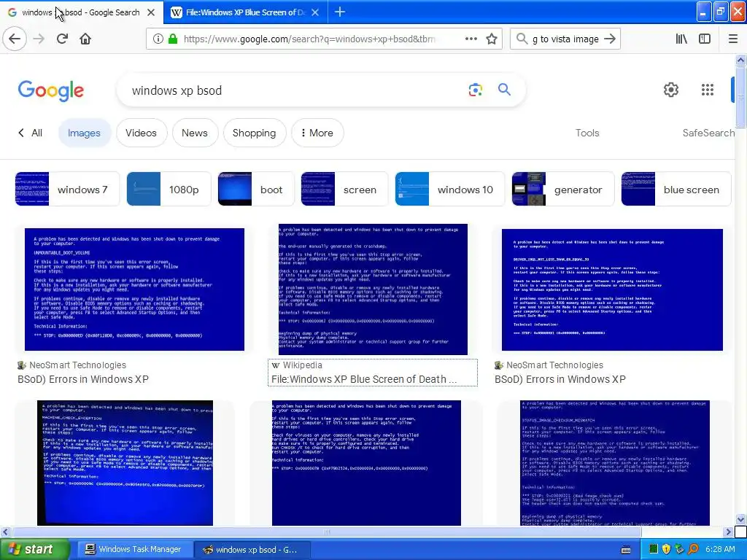Reload the current page
This screenshot has width=747, height=560.
pyautogui.click(x=63, y=39)
